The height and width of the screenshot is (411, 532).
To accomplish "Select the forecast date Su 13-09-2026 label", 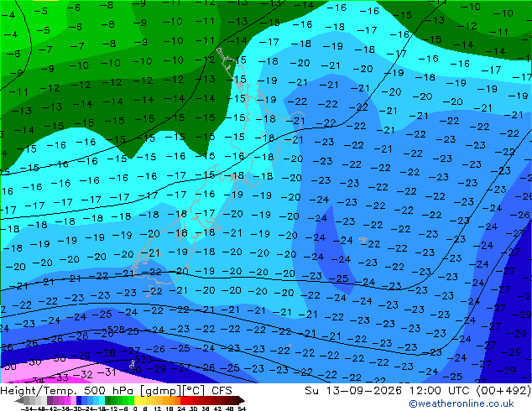I will (x=353, y=391).
